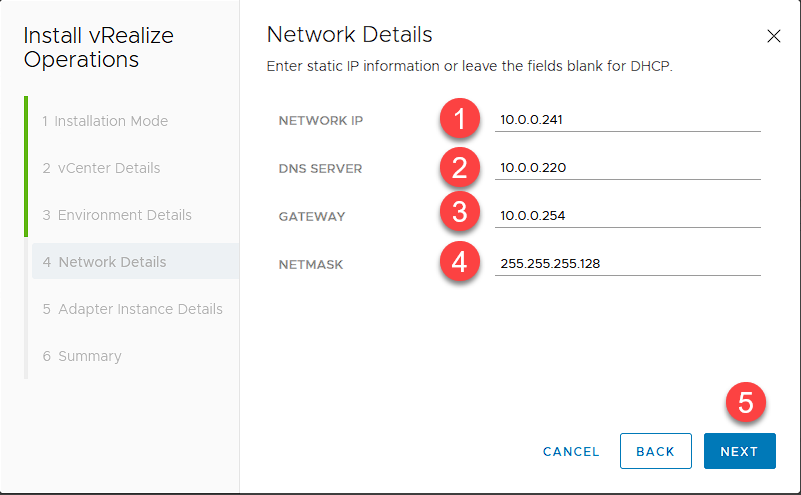Screen dimensions: 801x495
Task: Click the red number 1 badge
Action: pyautogui.click(x=460, y=121)
